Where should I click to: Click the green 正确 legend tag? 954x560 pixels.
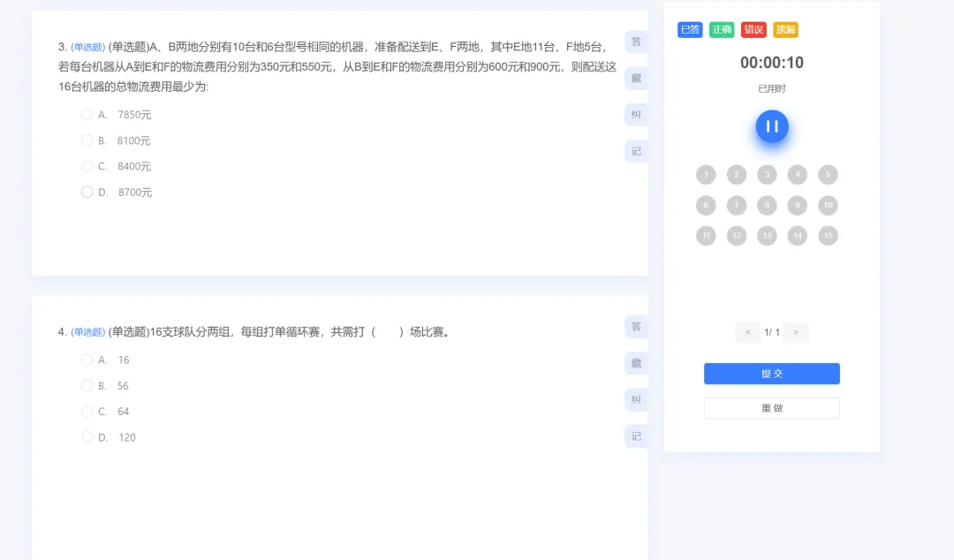click(x=722, y=30)
